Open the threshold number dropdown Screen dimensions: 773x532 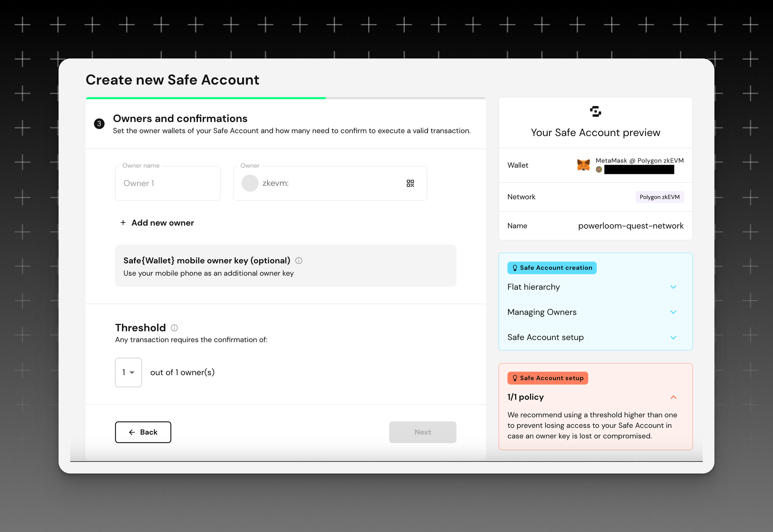pos(128,372)
